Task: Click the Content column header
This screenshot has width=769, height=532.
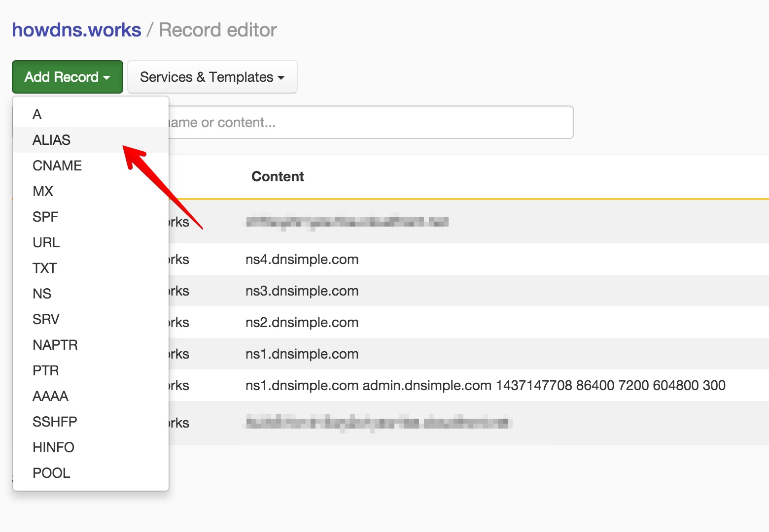Action: click(x=278, y=176)
